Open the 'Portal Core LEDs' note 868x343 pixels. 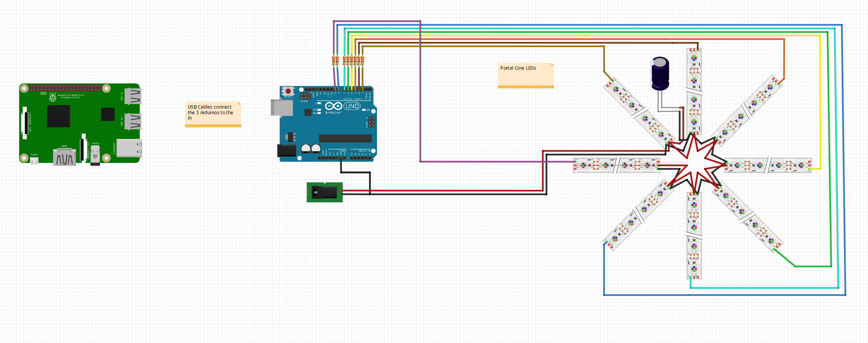[x=526, y=75]
